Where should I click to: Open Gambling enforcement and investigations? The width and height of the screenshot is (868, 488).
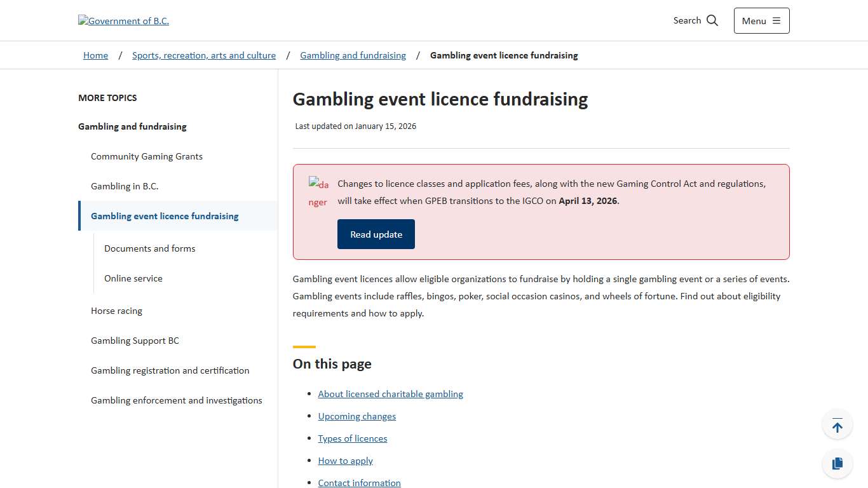177,400
